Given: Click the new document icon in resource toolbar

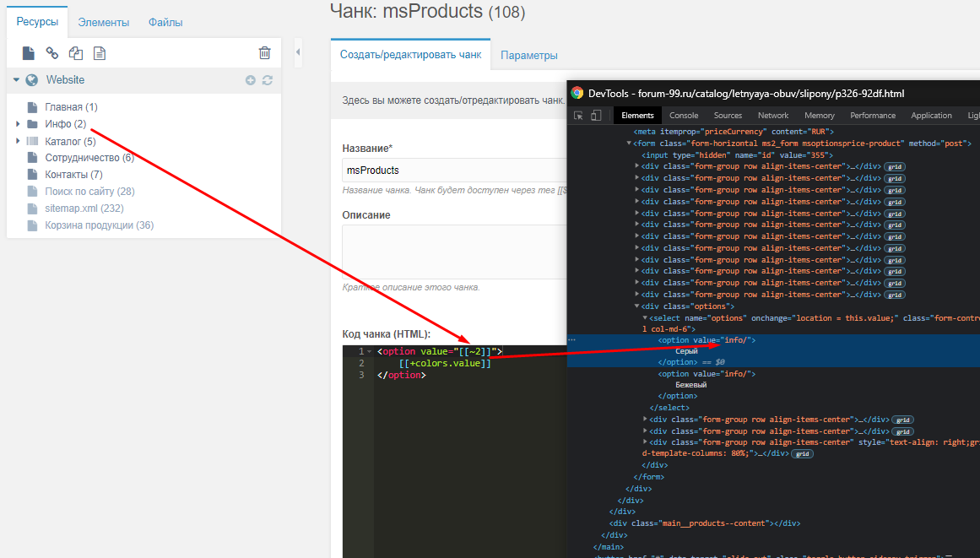Looking at the screenshot, I should 28,53.
